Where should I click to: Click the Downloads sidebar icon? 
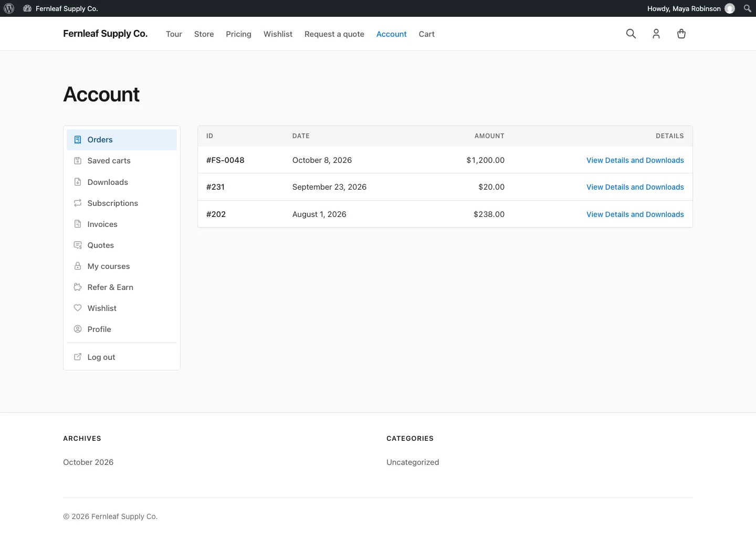pos(78,182)
